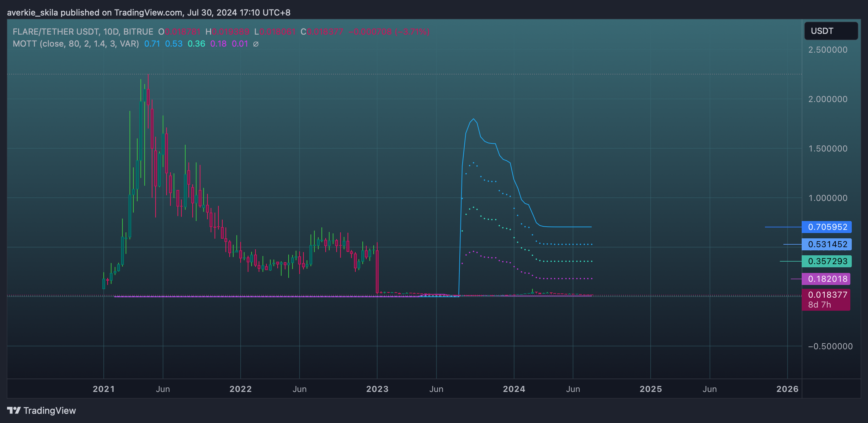This screenshot has width=868, height=423.
Task: Click the FLARE/TETHER USDT symbol title
Action: click(x=56, y=32)
